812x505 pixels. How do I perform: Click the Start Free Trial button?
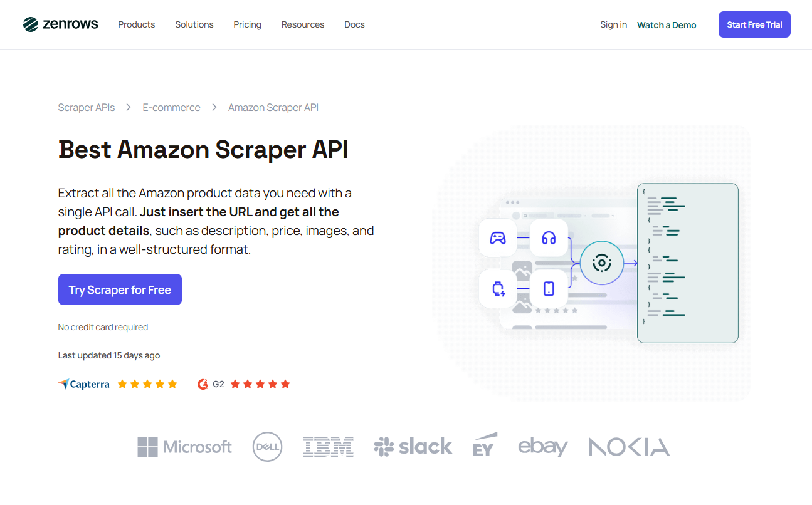point(754,24)
